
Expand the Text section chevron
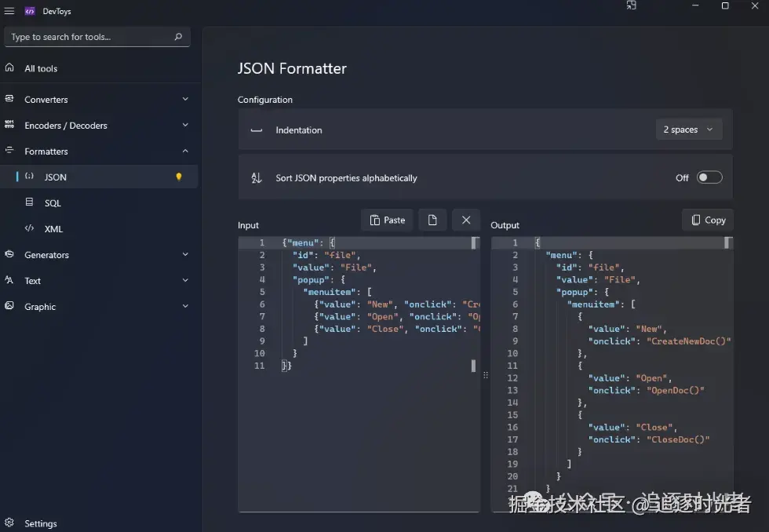tap(185, 280)
